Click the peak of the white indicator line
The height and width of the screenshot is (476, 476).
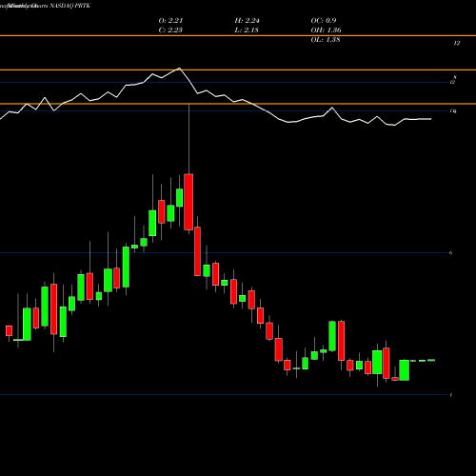tap(180, 69)
